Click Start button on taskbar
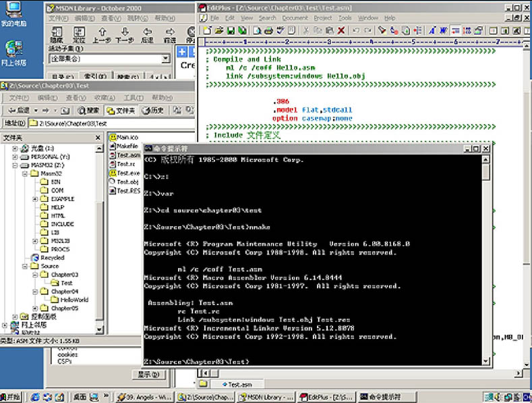 pos(11,397)
